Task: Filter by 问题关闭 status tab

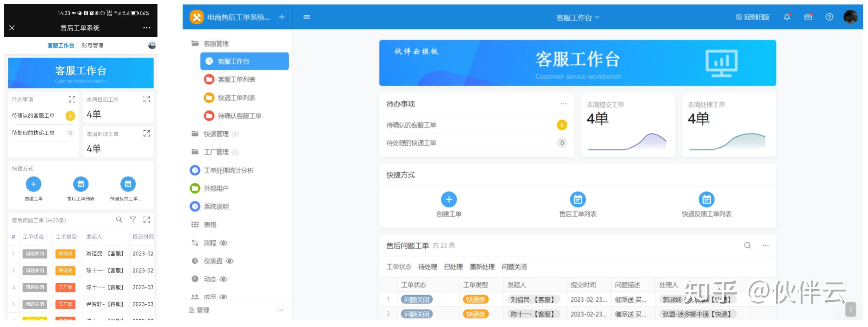Action: point(514,267)
